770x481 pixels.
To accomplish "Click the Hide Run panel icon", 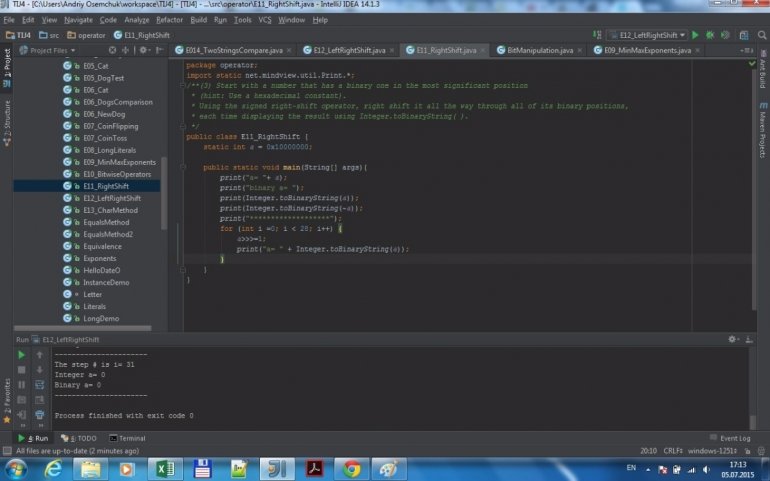I will pyautogui.click(x=746, y=340).
